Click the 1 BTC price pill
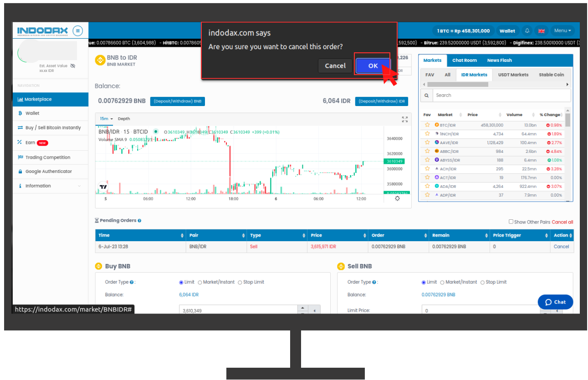This screenshot has height=380, width=588. [463, 31]
